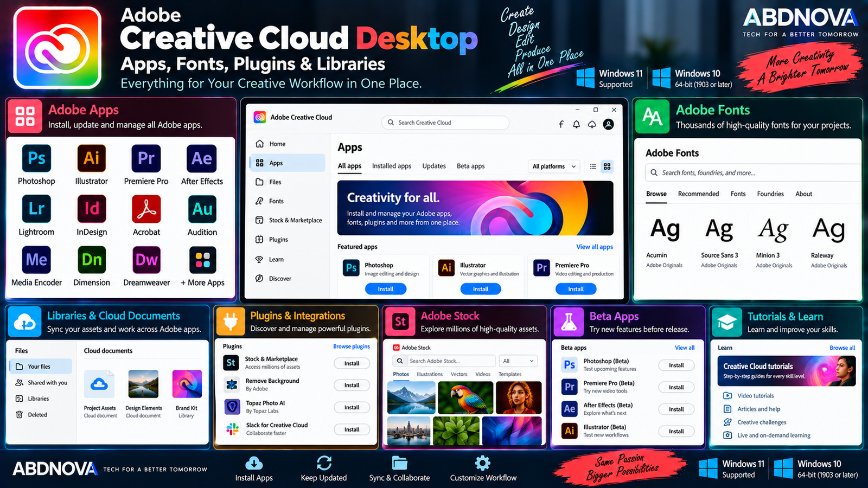868x488 pixels.
Task: Click the Slack for Creative Cloud plugin icon
Action: click(x=233, y=429)
